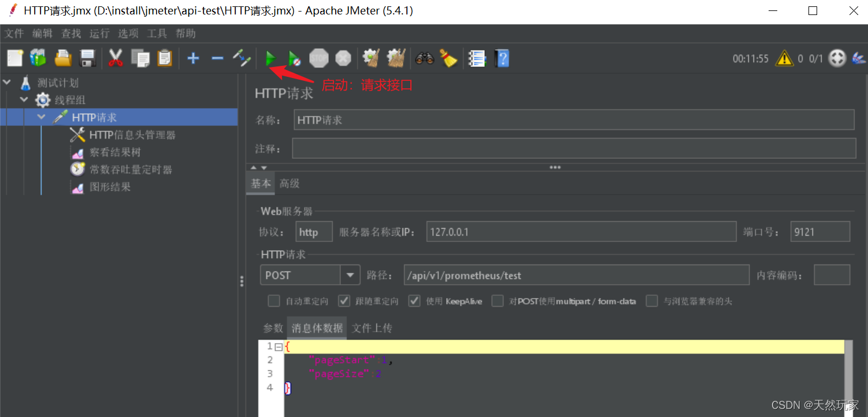Switch to the 高级 tab
This screenshot has height=417, width=868.
(x=290, y=184)
